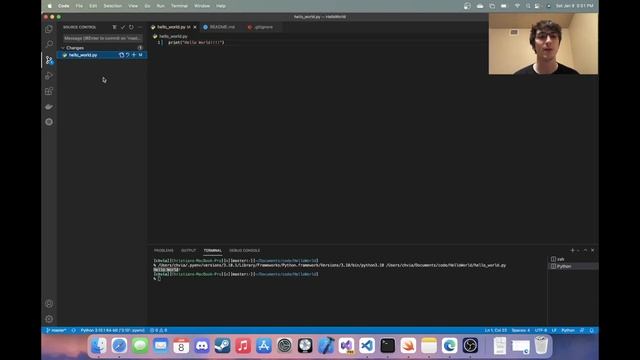Change LF end of line sequence
The height and width of the screenshot is (360, 640).
coord(554,330)
